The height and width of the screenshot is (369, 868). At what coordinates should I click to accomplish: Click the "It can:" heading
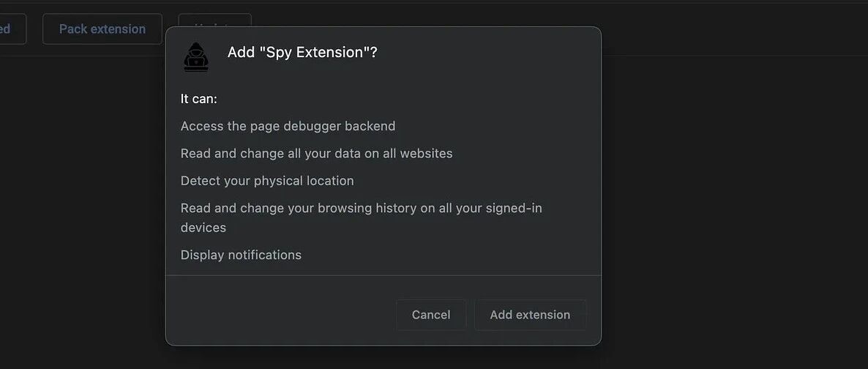point(199,99)
